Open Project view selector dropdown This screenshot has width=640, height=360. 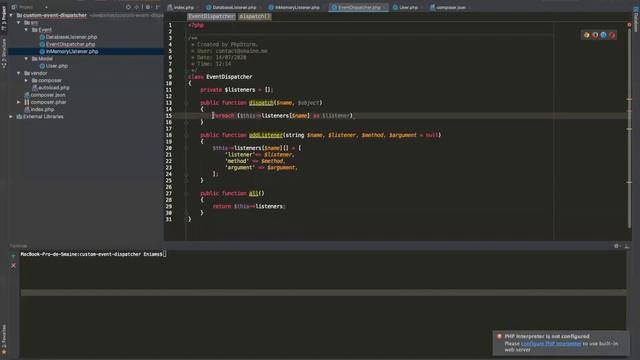tap(29, 7)
